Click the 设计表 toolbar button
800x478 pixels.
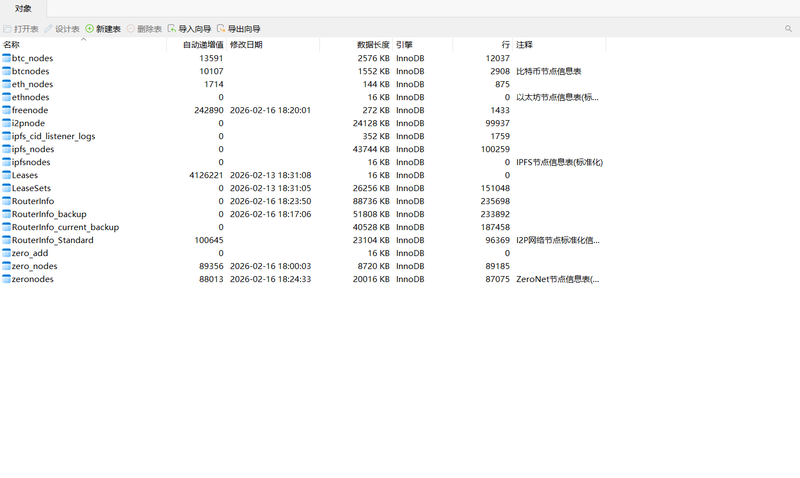tap(62, 29)
